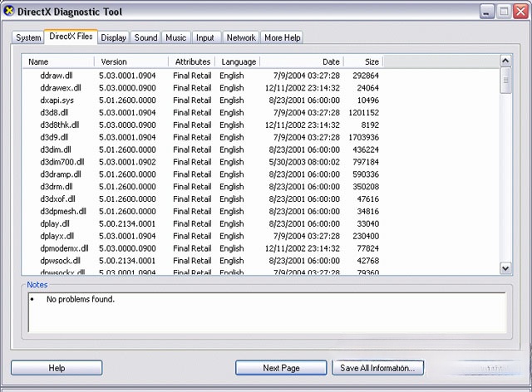Click the Help button

tap(57, 368)
